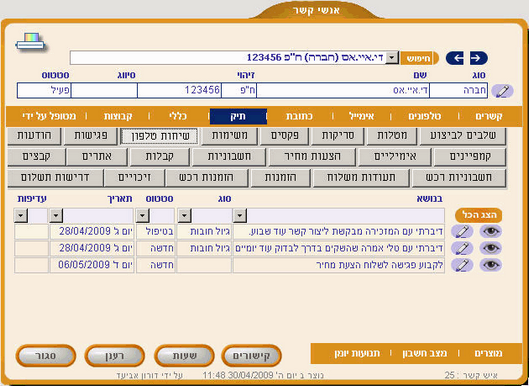
Task: Click the שעות button
Action: coord(184,356)
